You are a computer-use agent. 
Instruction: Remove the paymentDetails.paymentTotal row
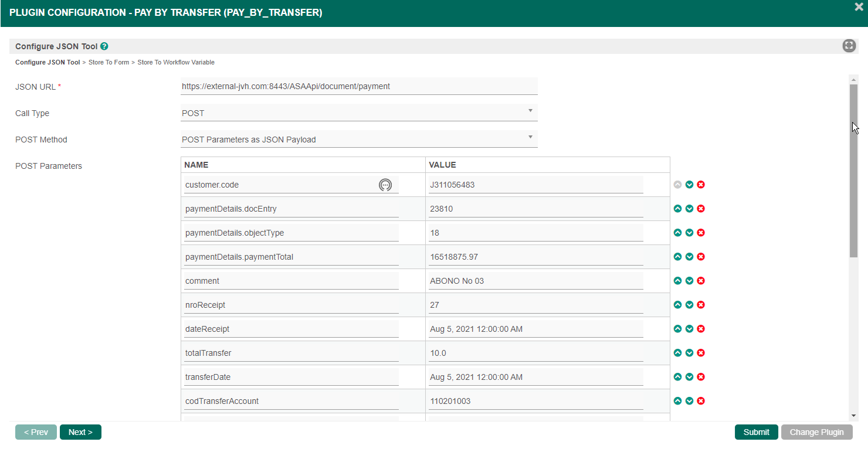[701, 257]
